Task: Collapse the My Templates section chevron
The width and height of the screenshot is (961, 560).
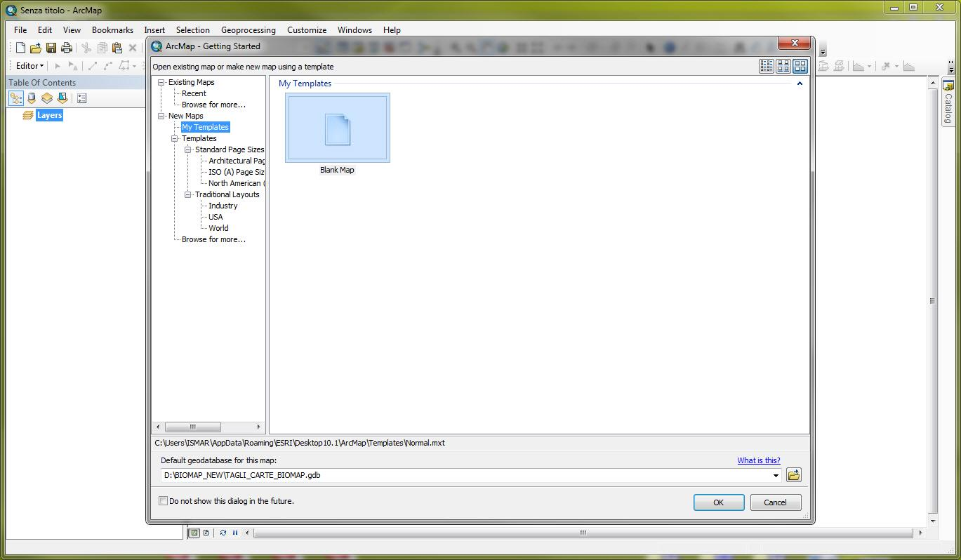Action: coord(800,84)
